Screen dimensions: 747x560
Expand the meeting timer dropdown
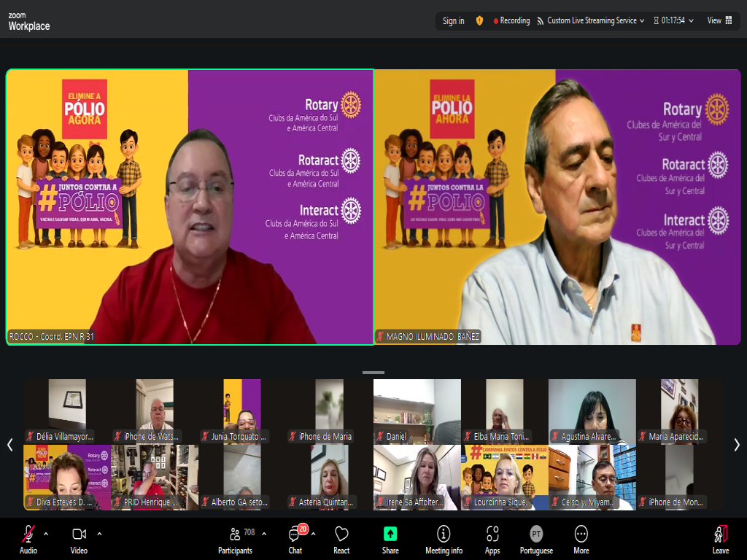(691, 21)
